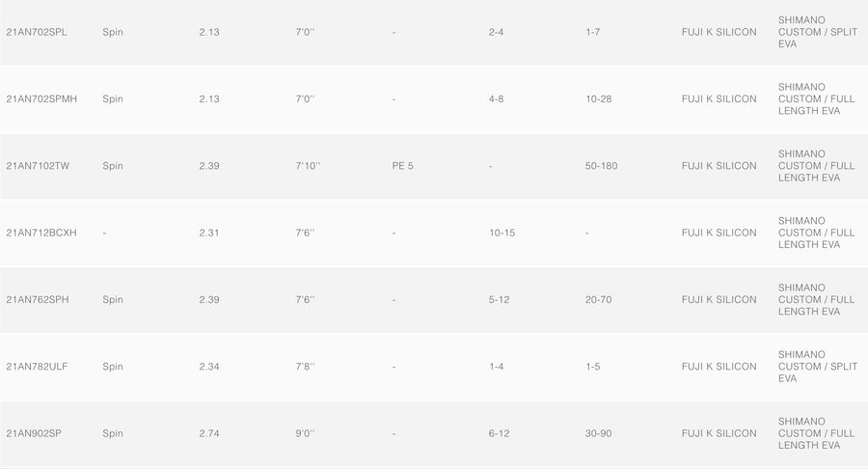Click the 2.74 metre length value

(x=209, y=434)
